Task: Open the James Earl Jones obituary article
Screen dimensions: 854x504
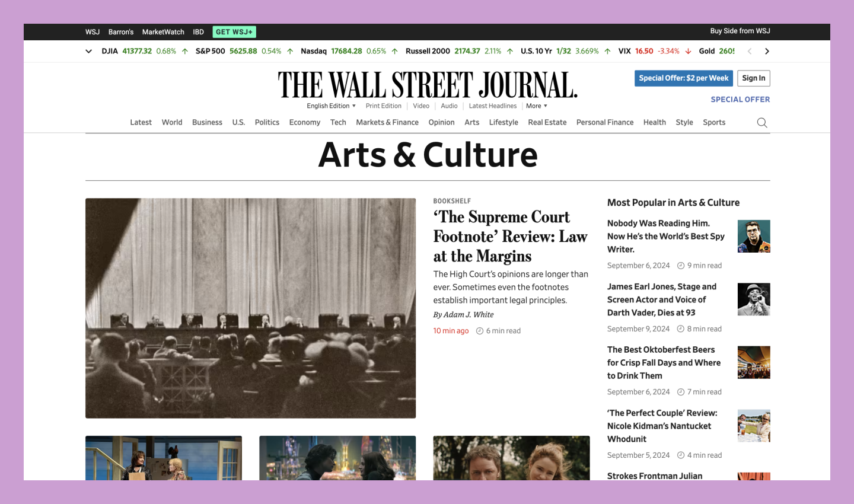Action: [661, 299]
